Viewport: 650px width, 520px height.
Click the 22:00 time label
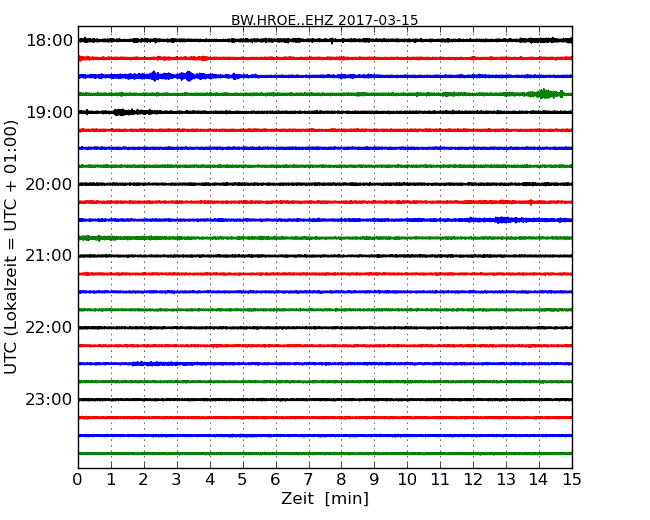pos(49,328)
